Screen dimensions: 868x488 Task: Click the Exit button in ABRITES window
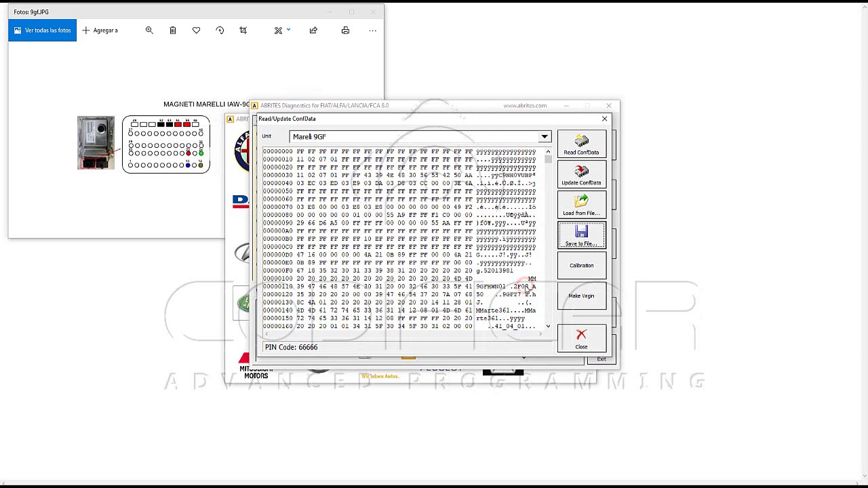click(601, 359)
